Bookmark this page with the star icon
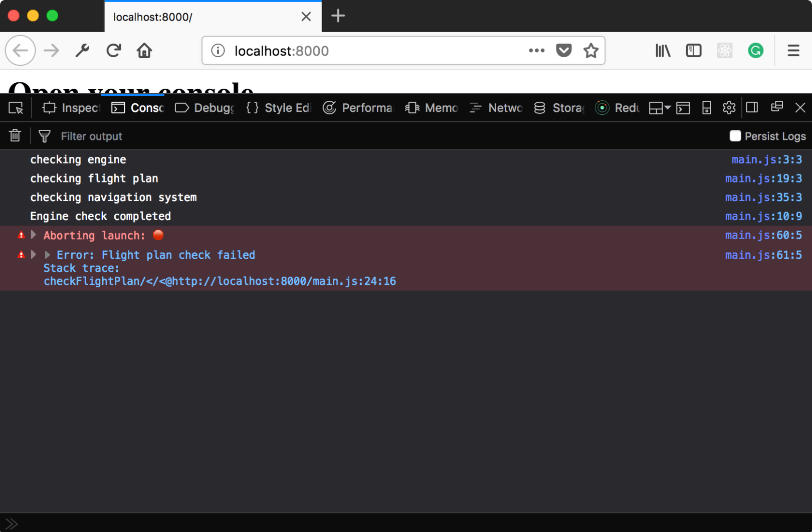The width and height of the screenshot is (812, 532). pyautogui.click(x=591, y=51)
